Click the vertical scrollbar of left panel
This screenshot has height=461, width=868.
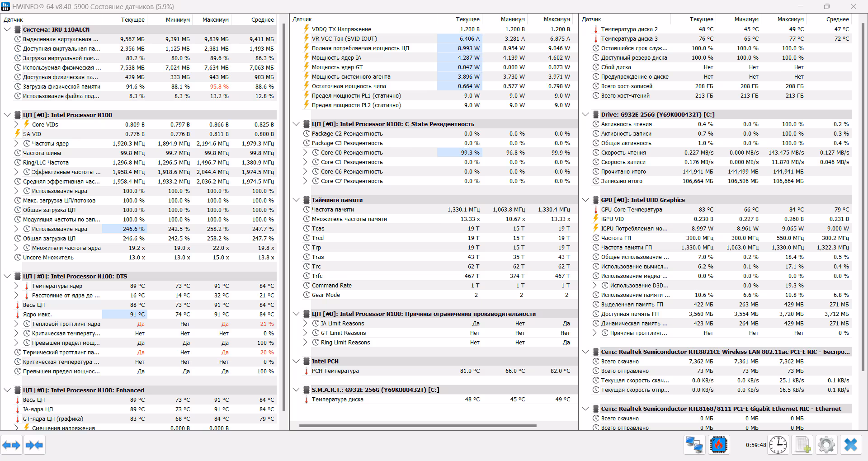point(284,217)
